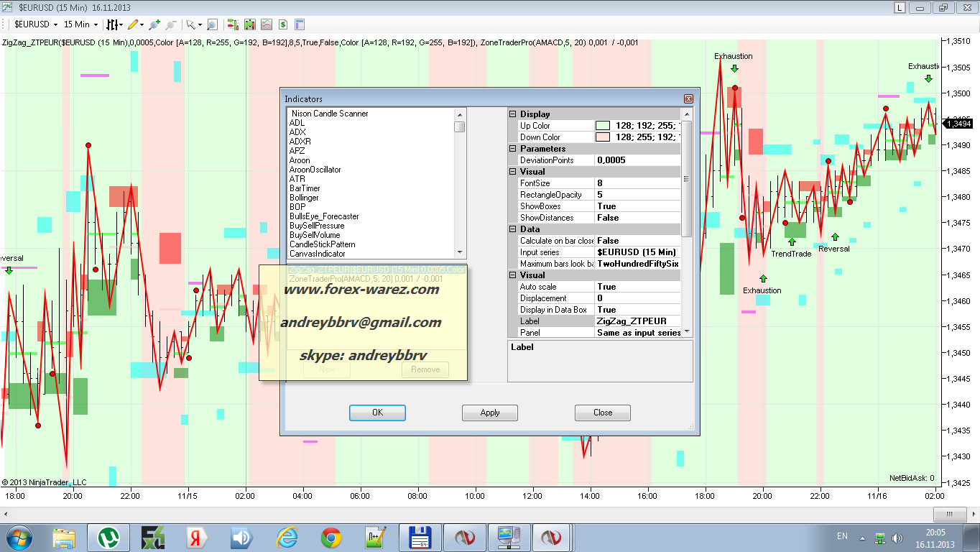Click the Up Color swatch

pyautogui.click(x=602, y=126)
